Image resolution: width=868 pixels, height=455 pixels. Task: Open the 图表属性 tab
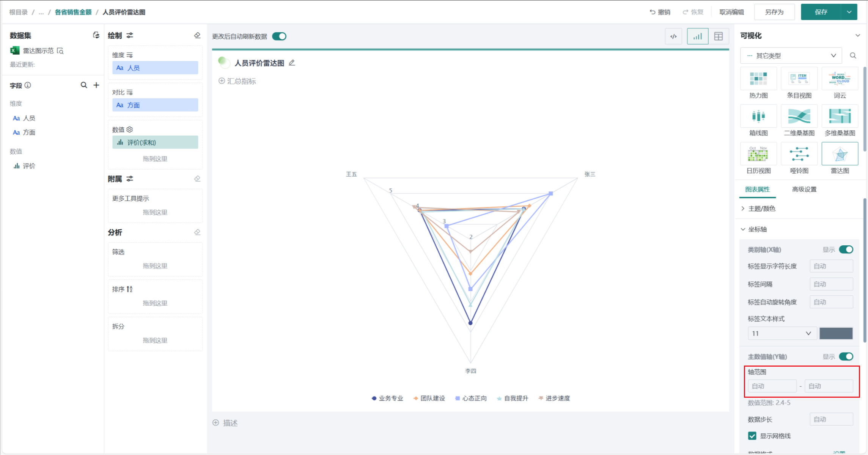tap(757, 189)
